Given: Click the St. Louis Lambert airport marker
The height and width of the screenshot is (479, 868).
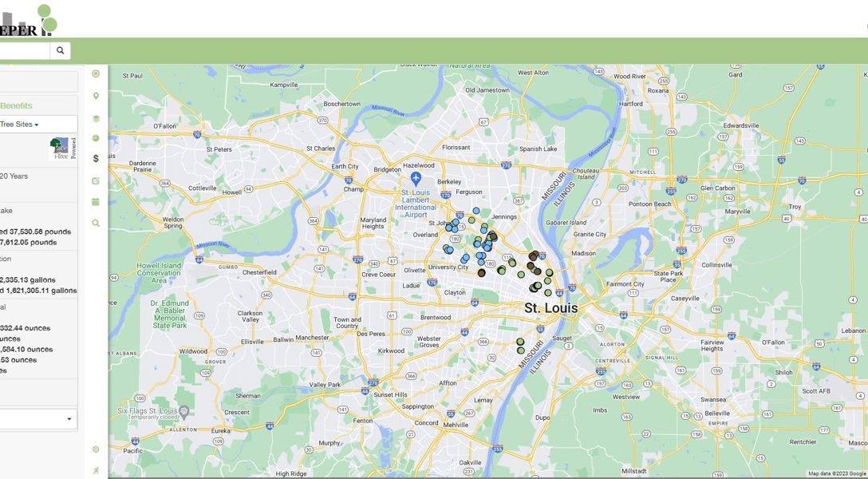Looking at the screenshot, I should pos(416,178).
